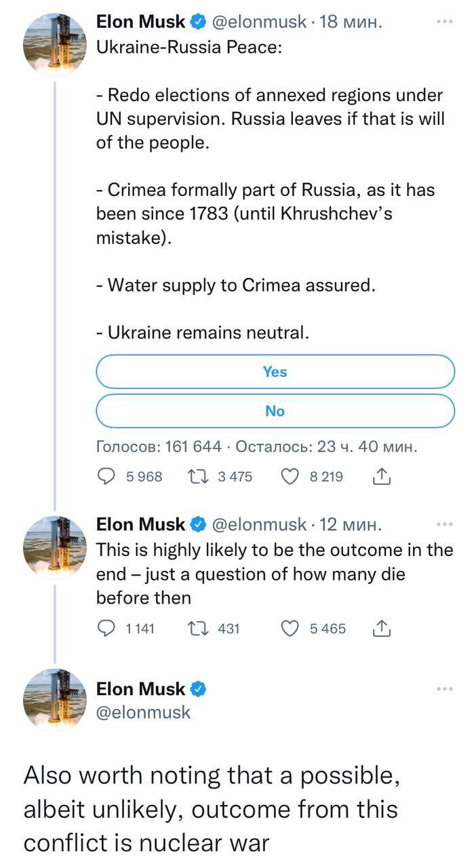This screenshot has width=476, height=868.
Task: Like the poll tweet with the heart icon
Action: coord(290,477)
